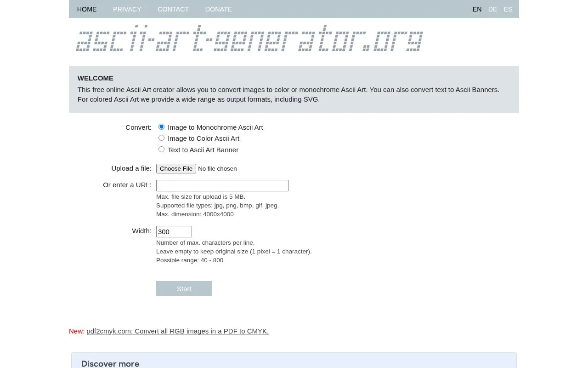This screenshot has width=588, height=368.
Task: Switch language to EN
Action: [x=477, y=9]
